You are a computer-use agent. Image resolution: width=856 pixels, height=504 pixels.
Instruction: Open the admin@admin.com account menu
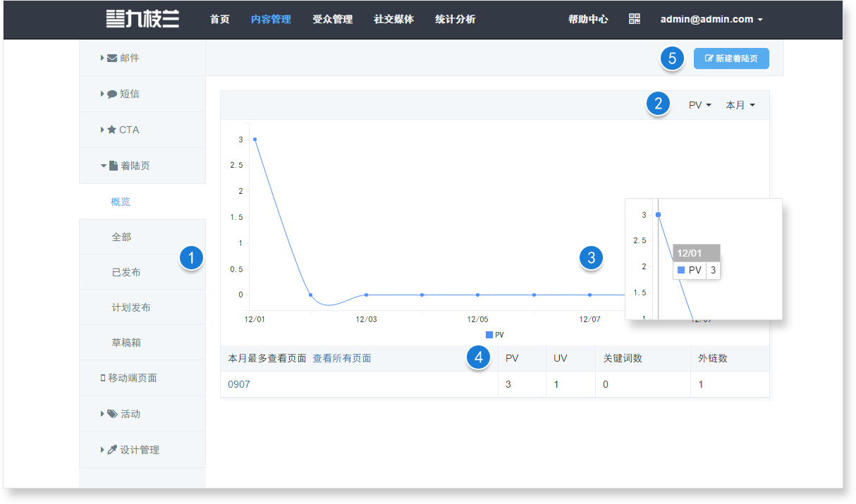point(711,19)
